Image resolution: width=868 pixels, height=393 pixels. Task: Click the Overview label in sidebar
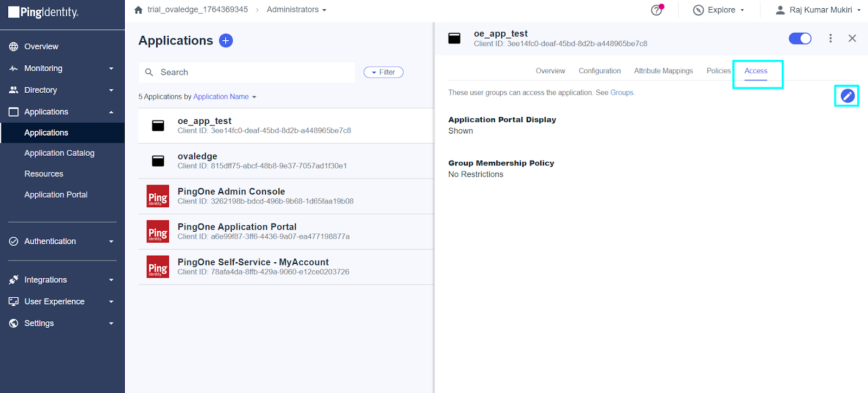coord(41,47)
